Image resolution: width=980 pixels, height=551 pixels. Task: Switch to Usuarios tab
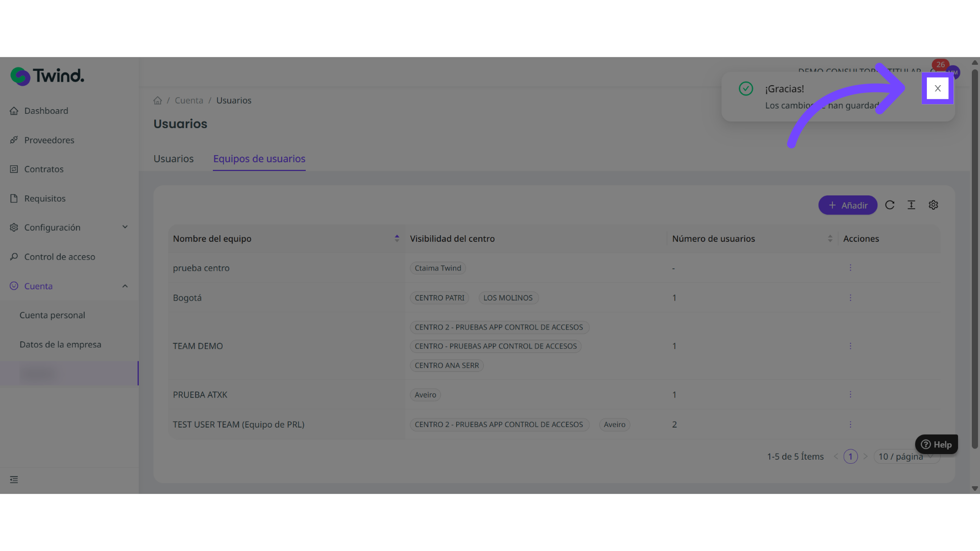pyautogui.click(x=174, y=159)
